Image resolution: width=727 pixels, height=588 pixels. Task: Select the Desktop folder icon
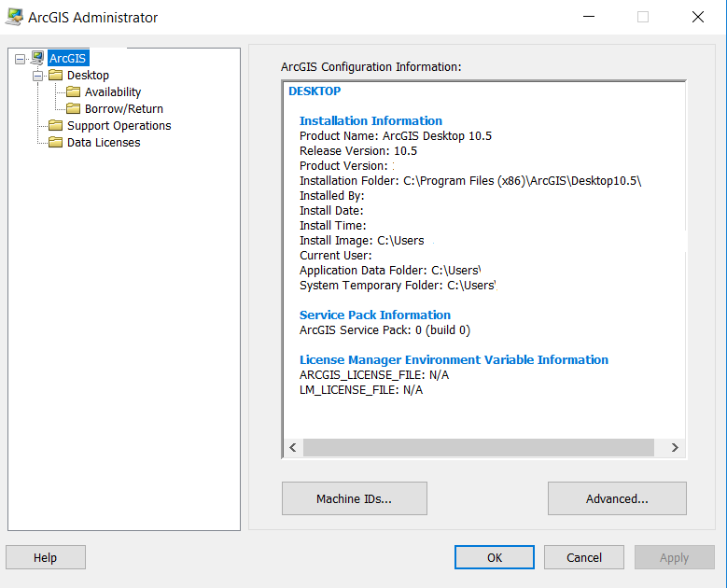point(56,75)
